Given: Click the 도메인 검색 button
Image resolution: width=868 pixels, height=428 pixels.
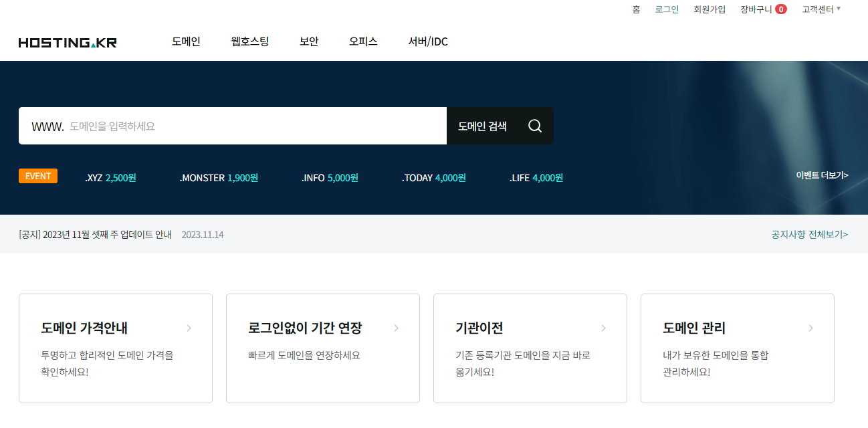Looking at the screenshot, I should [500, 126].
